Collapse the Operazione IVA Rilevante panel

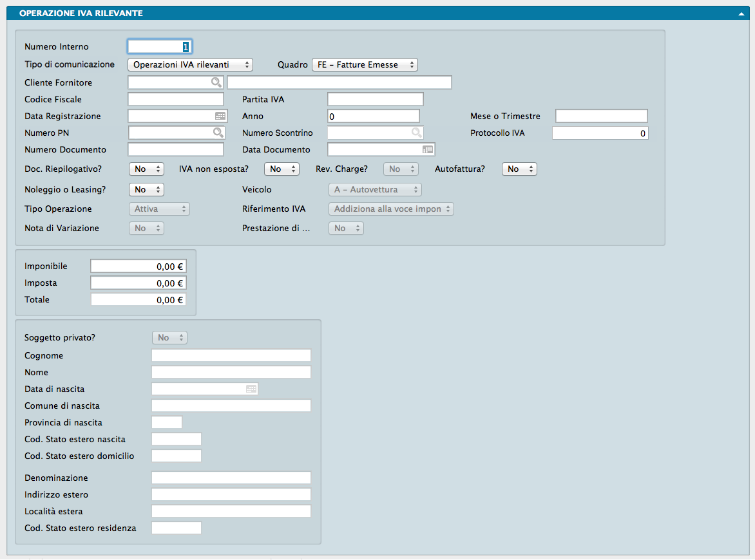coord(742,13)
